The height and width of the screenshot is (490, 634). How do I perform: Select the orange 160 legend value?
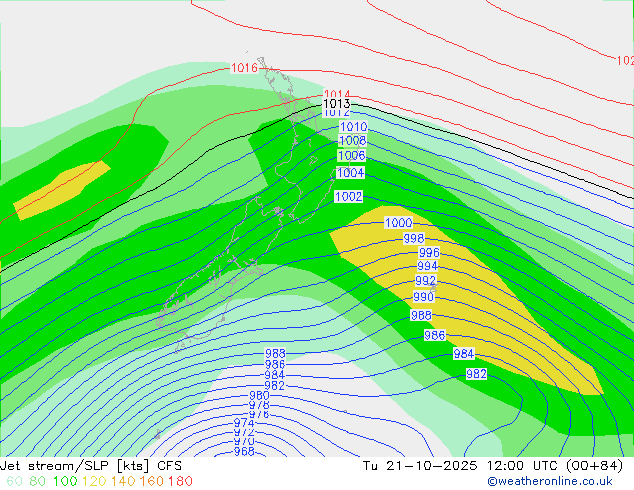pyautogui.click(x=152, y=481)
